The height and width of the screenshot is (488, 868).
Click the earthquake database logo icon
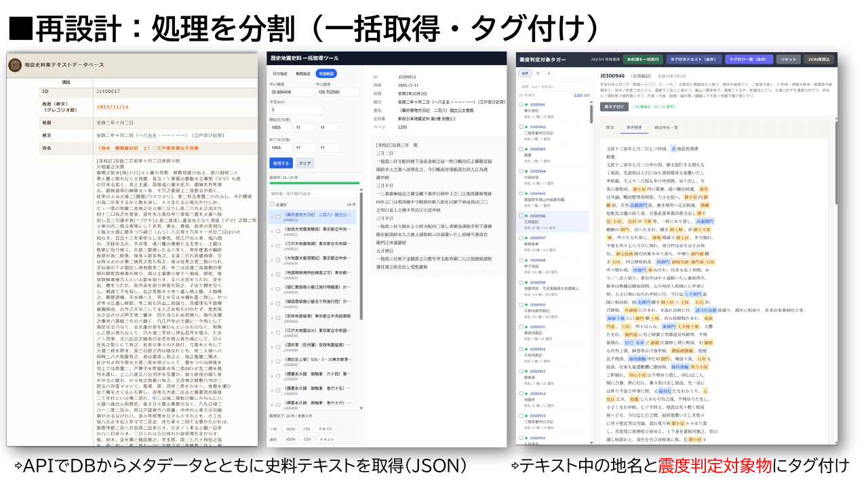click(14, 64)
